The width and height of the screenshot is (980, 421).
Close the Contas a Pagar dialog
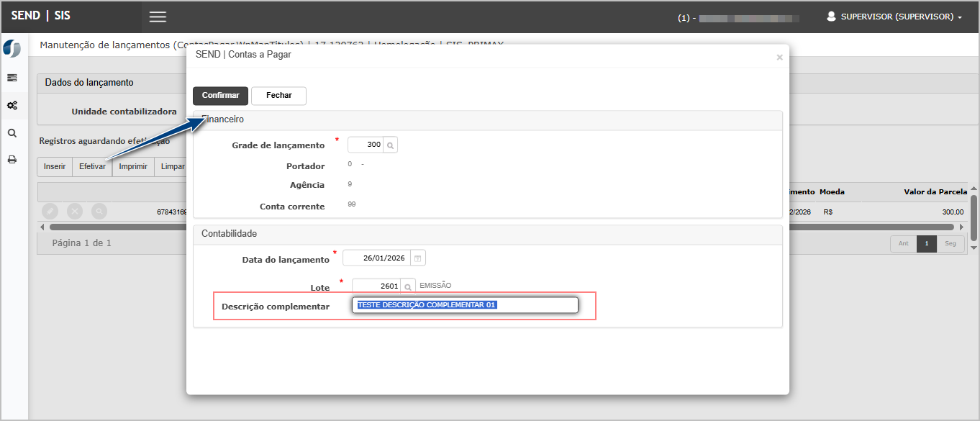point(779,58)
